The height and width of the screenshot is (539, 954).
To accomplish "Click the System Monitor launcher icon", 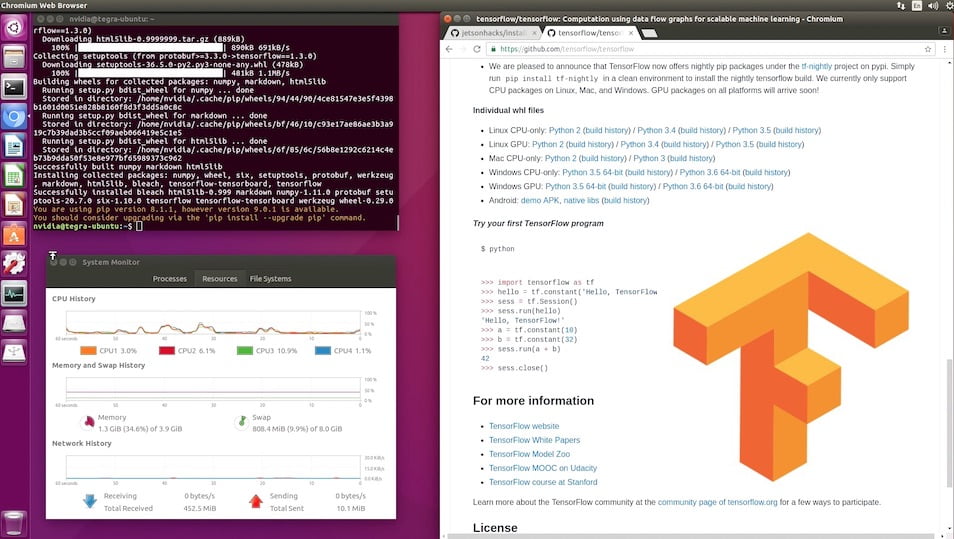I will 14,294.
